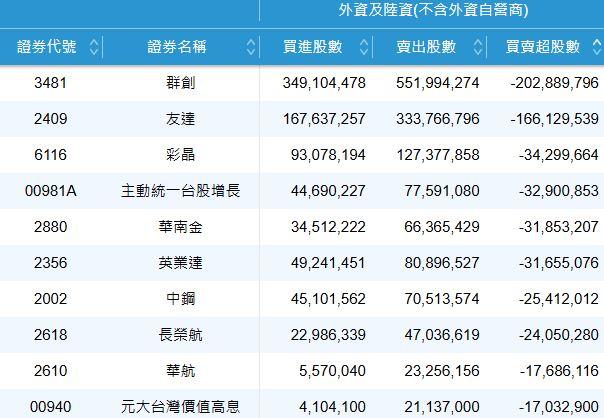604x418 pixels.
Task: Sort by 買進股數 using its sort arrows
Action: click(364, 47)
